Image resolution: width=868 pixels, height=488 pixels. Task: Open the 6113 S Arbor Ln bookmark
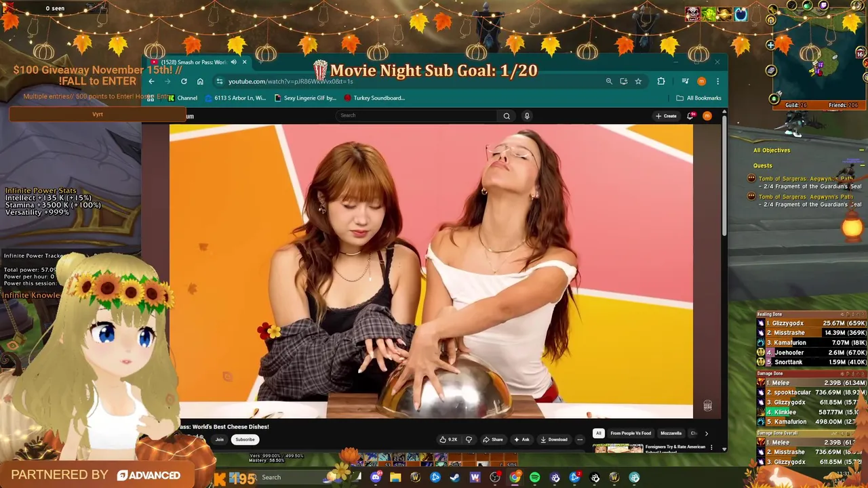235,98
